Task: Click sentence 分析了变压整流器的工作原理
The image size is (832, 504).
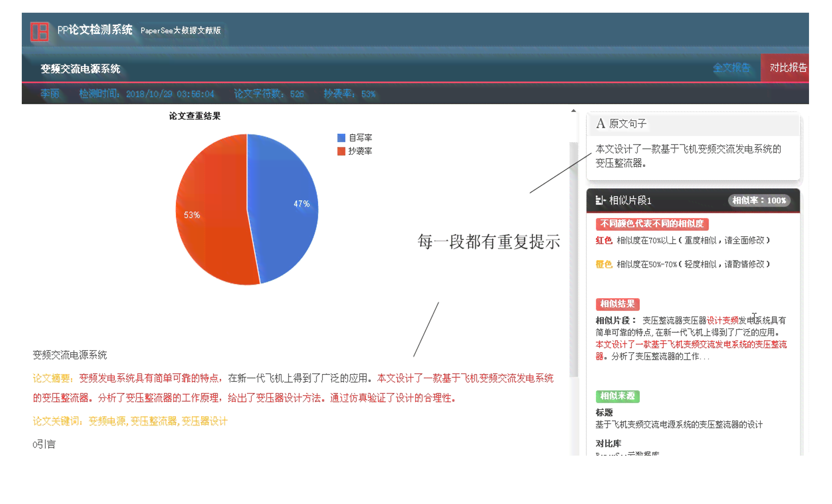Action: [x=158, y=398]
